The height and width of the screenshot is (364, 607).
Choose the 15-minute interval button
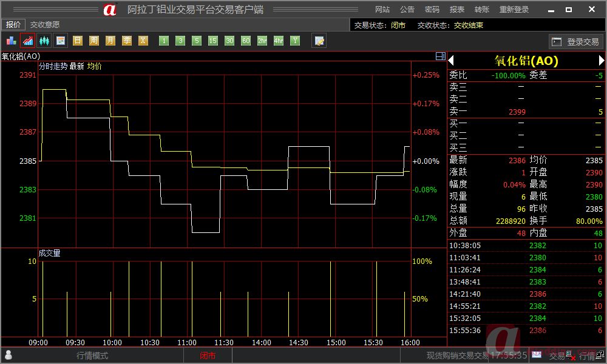[213, 41]
